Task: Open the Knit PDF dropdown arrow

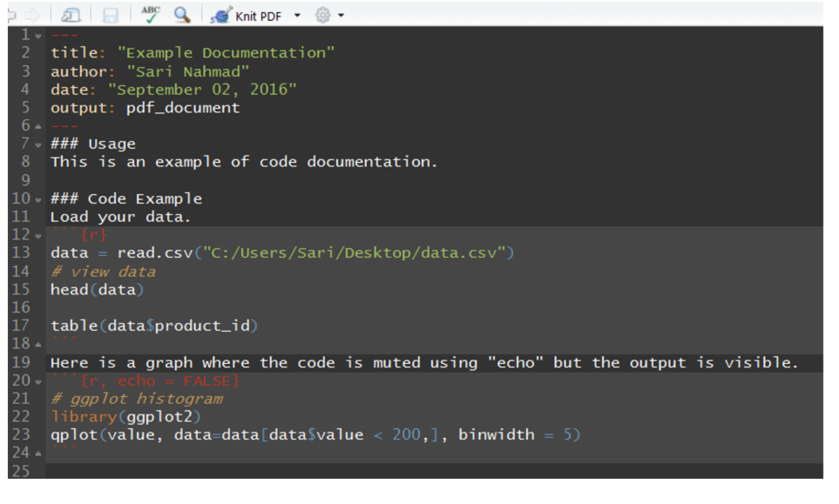Action: [x=298, y=15]
